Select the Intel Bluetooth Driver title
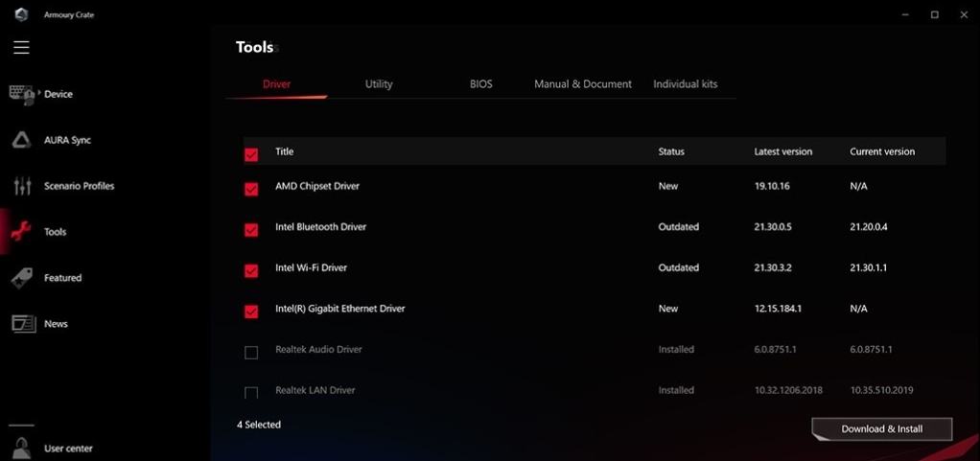The width and height of the screenshot is (980, 461). tap(320, 227)
